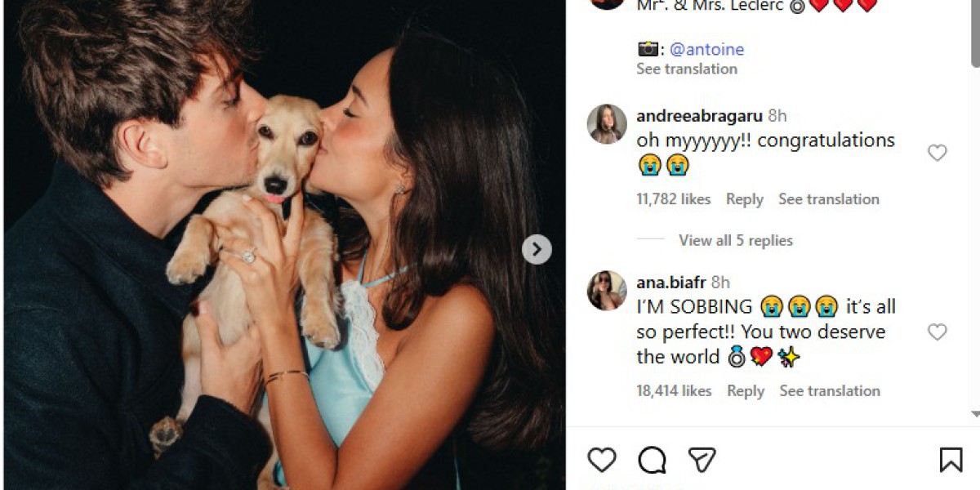
Task: Open comments with the speech bubble icon
Action: coord(652,460)
